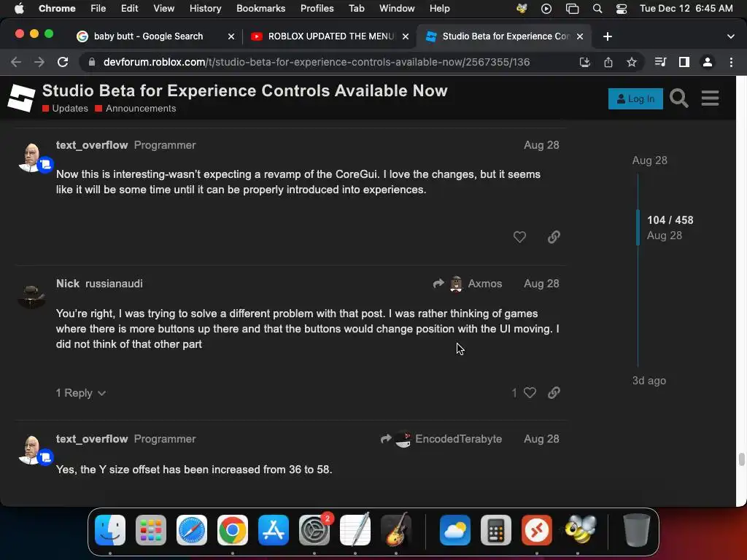This screenshot has width=747, height=560.
Task: View site information lock icon
Action: click(x=92, y=62)
